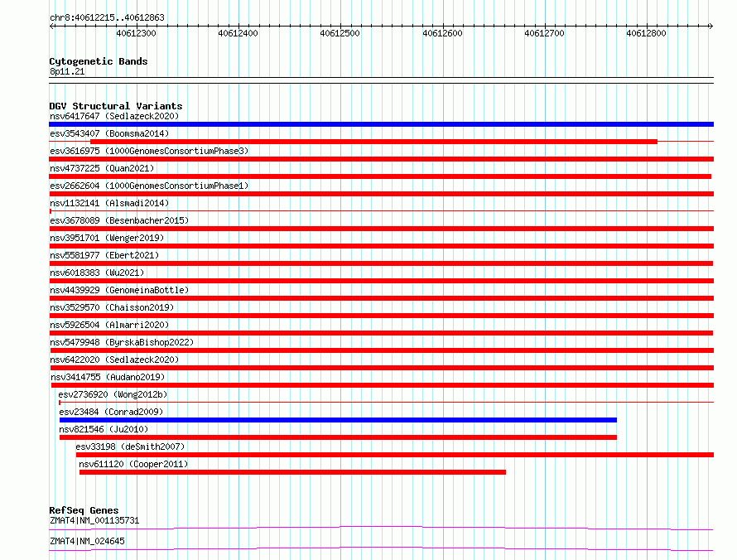Click the blue nsv6417647 Sedlazeck2020 variant bar
The width and height of the screenshot is (737, 560).
coord(381,124)
